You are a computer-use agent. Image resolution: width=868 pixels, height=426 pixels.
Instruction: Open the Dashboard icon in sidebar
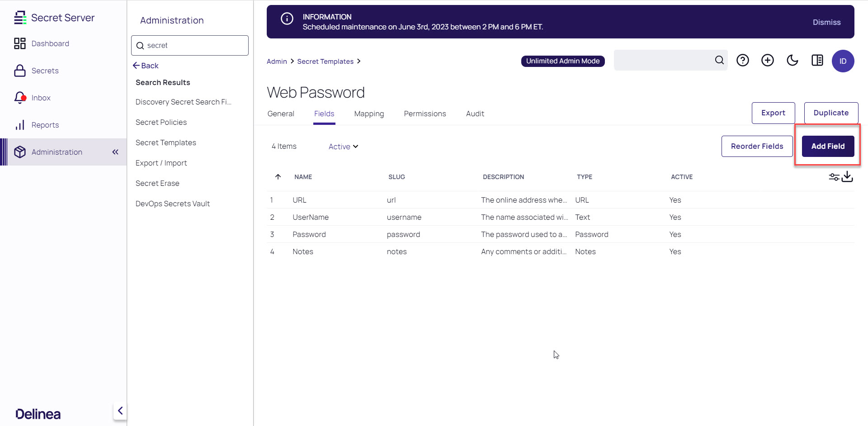point(20,43)
